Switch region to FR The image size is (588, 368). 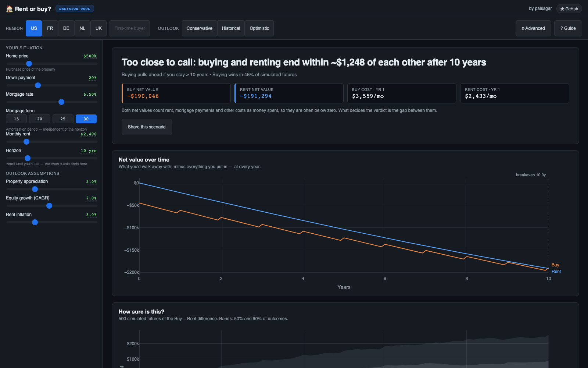(x=50, y=28)
